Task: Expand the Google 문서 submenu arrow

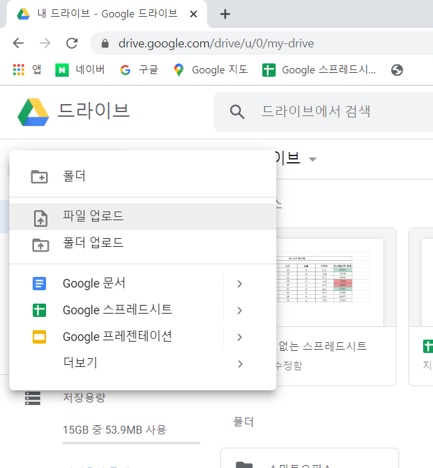Action: coord(240,284)
